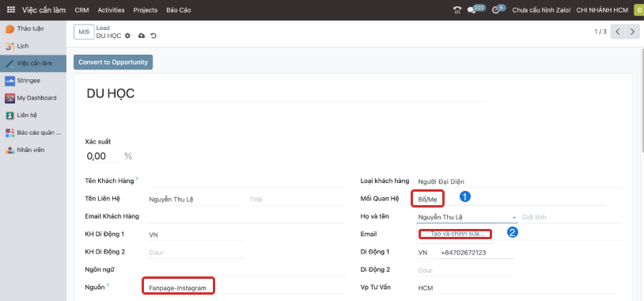This screenshot has width=644, height=301.
Task: Open Stringee in the sidebar
Action: (33, 81)
